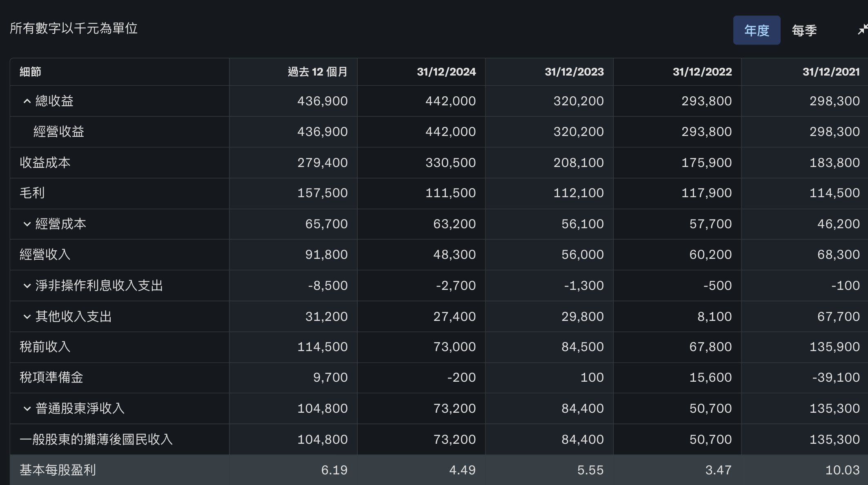Select the 基本每股盈利 row label
The width and height of the screenshot is (868, 485).
58,470
